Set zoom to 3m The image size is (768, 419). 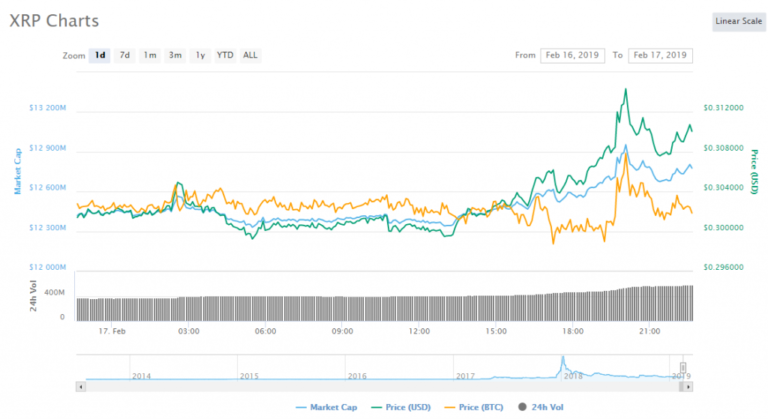pyautogui.click(x=175, y=55)
